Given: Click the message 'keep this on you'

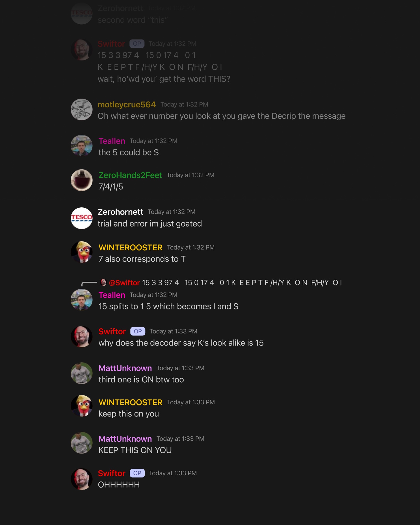Looking at the screenshot, I should [x=129, y=414].
